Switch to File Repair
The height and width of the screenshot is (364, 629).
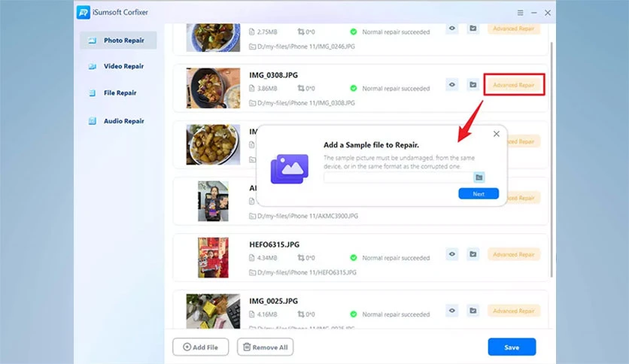[x=118, y=93]
